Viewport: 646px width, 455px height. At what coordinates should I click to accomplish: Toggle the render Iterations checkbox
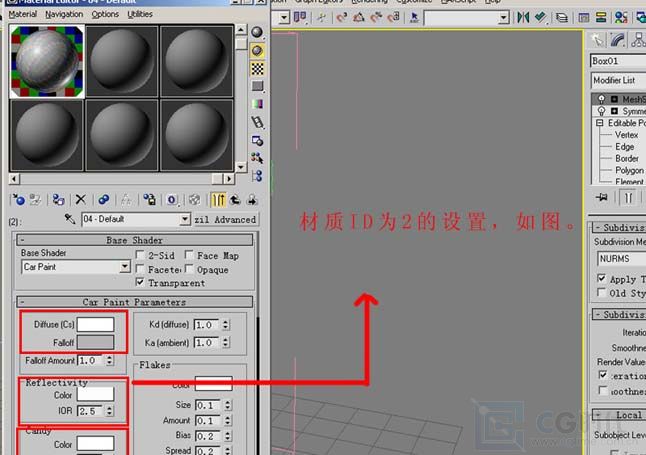coord(603,375)
